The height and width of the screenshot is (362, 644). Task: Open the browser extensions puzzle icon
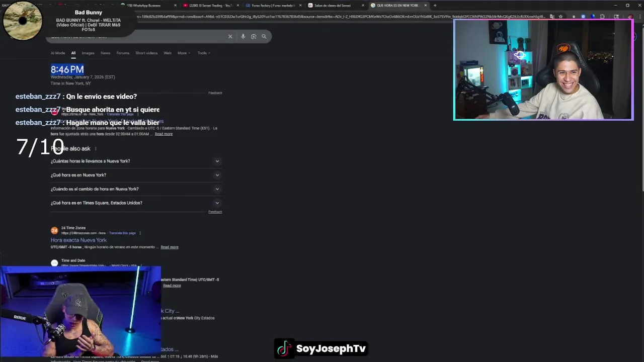coord(602,17)
